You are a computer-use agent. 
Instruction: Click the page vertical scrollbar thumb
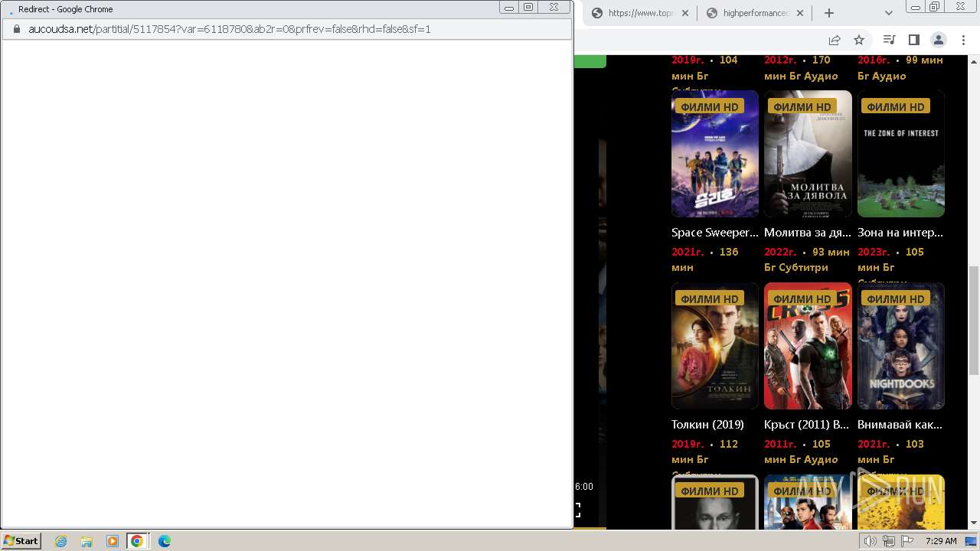pyautogui.click(x=974, y=320)
